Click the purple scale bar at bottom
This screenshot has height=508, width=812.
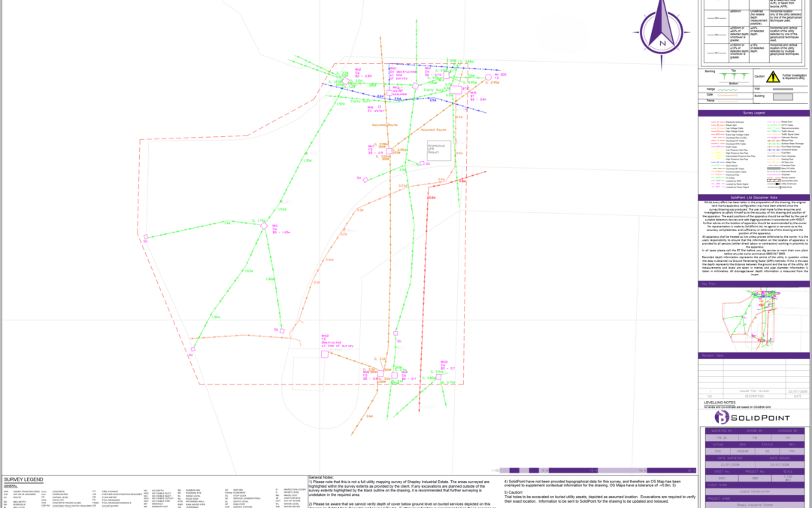598,470
